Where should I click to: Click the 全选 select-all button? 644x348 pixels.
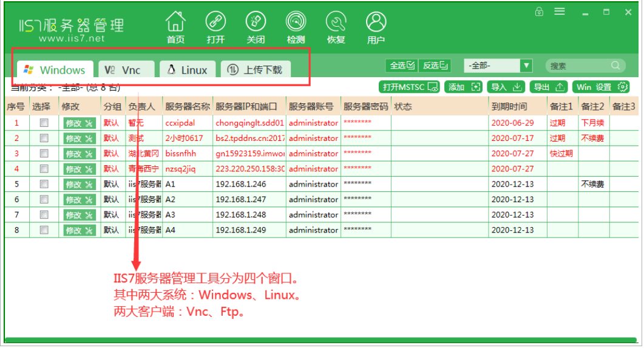(402, 66)
